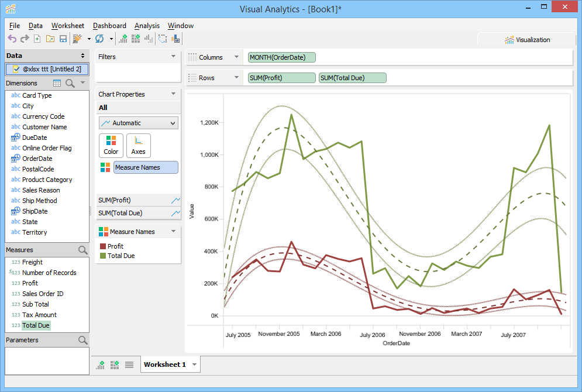582x392 pixels.
Task: Click the color squares icon next to Measure Names pill
Action: coord(105,167)
